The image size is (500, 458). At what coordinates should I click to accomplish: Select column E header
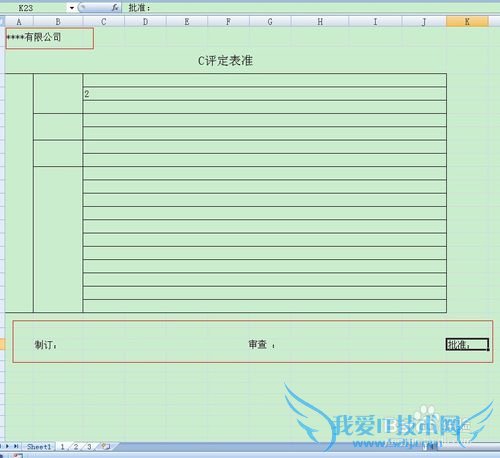click(187, 22)
